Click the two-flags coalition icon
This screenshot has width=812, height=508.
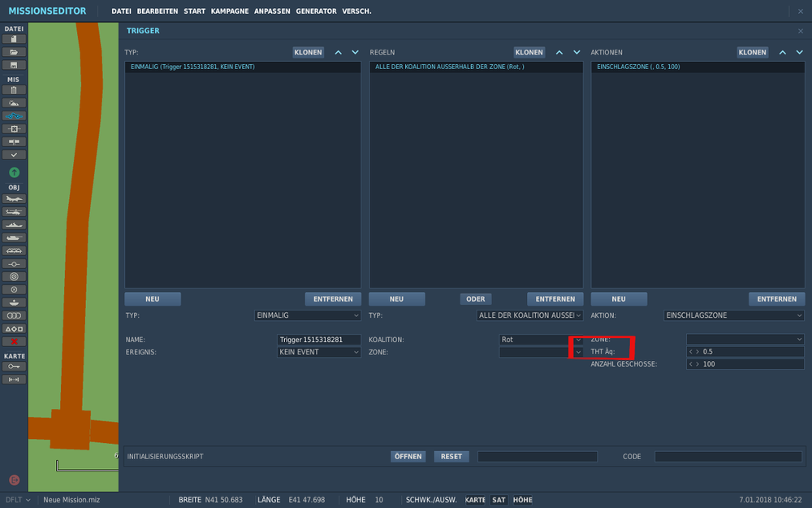pos(14,142)
